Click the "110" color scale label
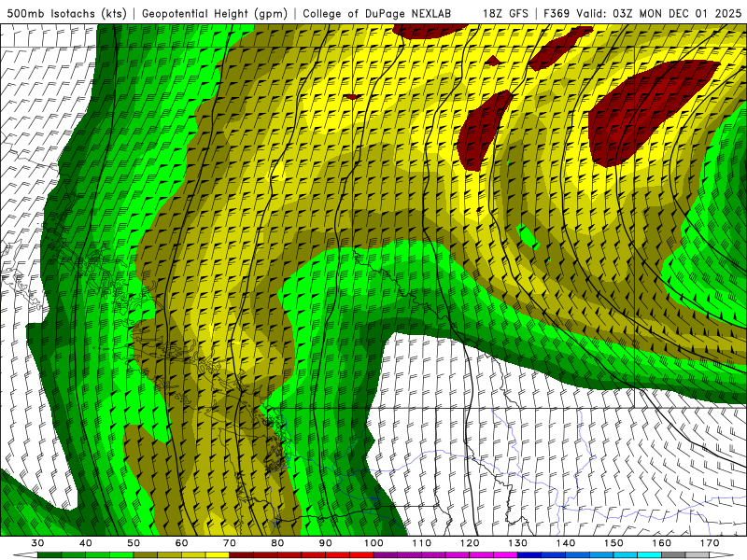The image size is (747, 560). click(422, 543)
